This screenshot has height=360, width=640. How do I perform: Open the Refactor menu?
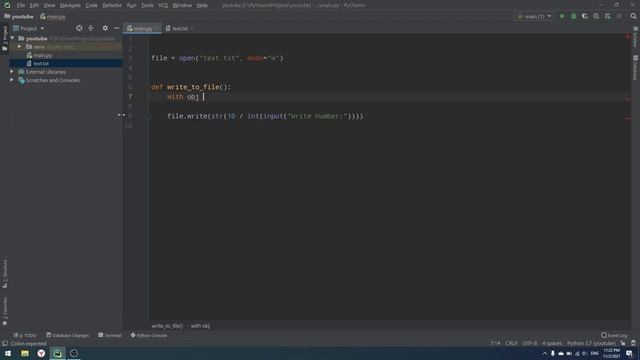coord(112,5)
